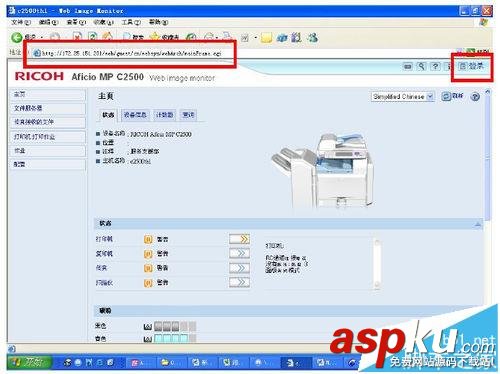The image size is (500, 374).
Task: Click the cyan toner level bar
Action: (175, 339)
